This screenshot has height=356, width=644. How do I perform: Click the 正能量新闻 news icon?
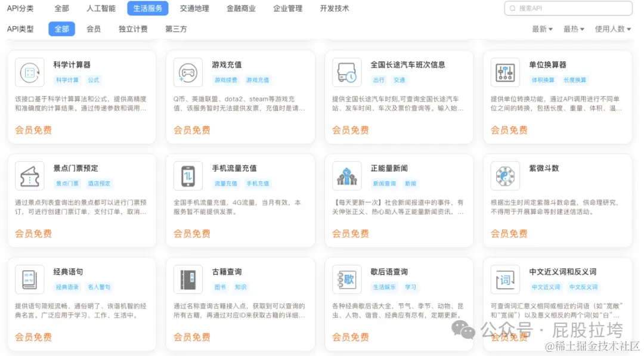point(346,175)
